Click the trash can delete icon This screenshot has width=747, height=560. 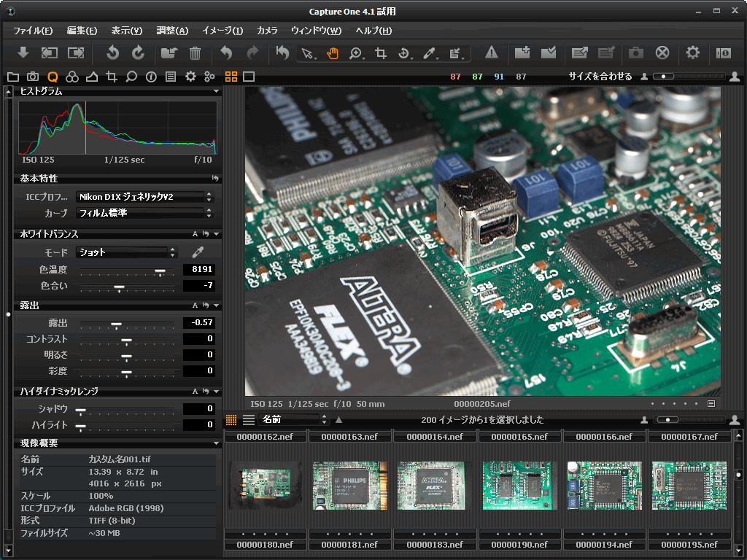195,52
